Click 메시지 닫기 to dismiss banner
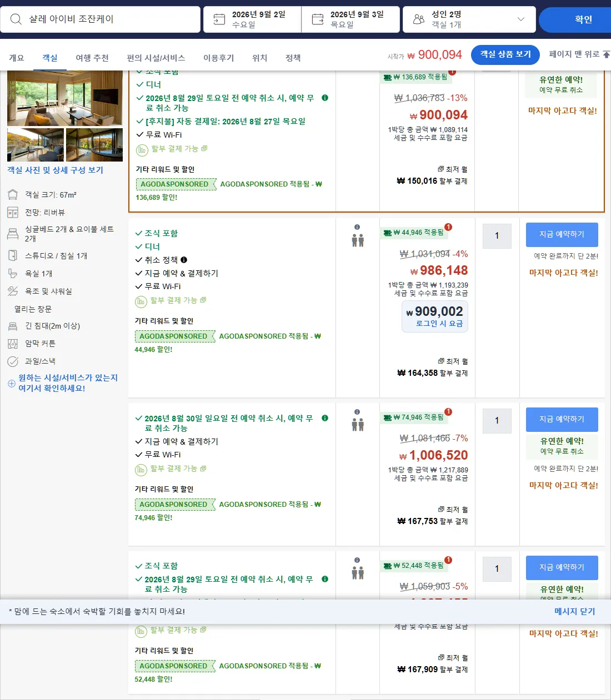This screenshot has height=700, width=611. [x=575, y=611]
